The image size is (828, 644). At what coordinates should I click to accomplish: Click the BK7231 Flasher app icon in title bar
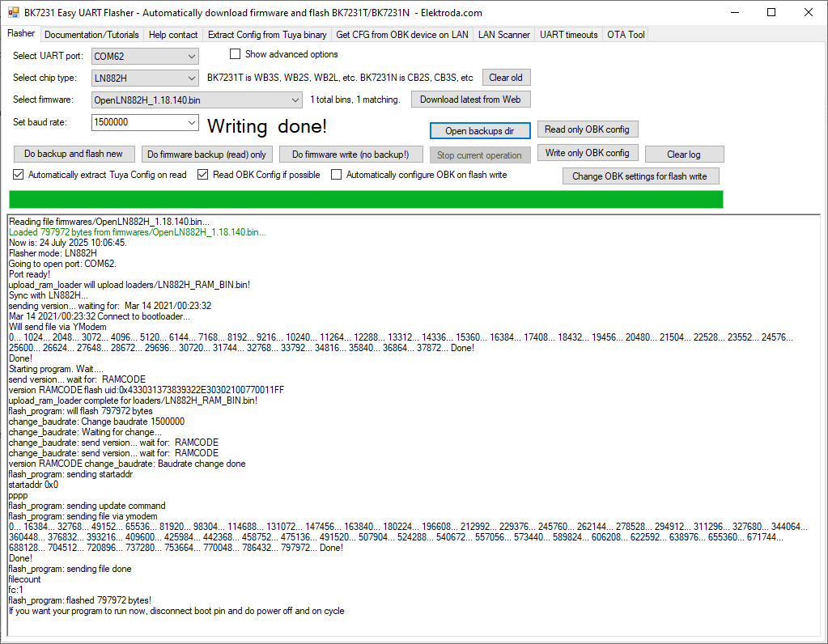click(x=13, y=12)
